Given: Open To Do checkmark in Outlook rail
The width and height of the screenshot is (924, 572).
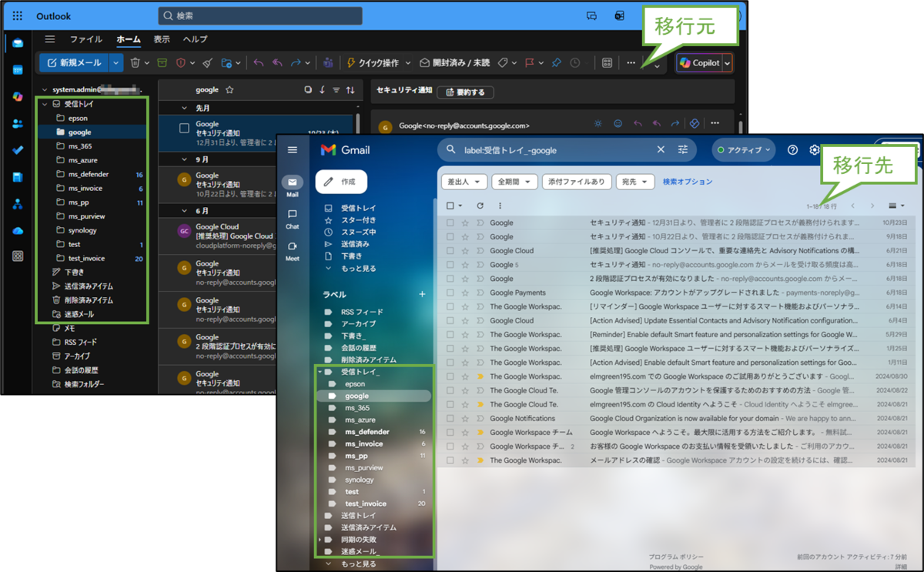Looking at the screenshot, I should pyautogui.click(x=18, y=150).
